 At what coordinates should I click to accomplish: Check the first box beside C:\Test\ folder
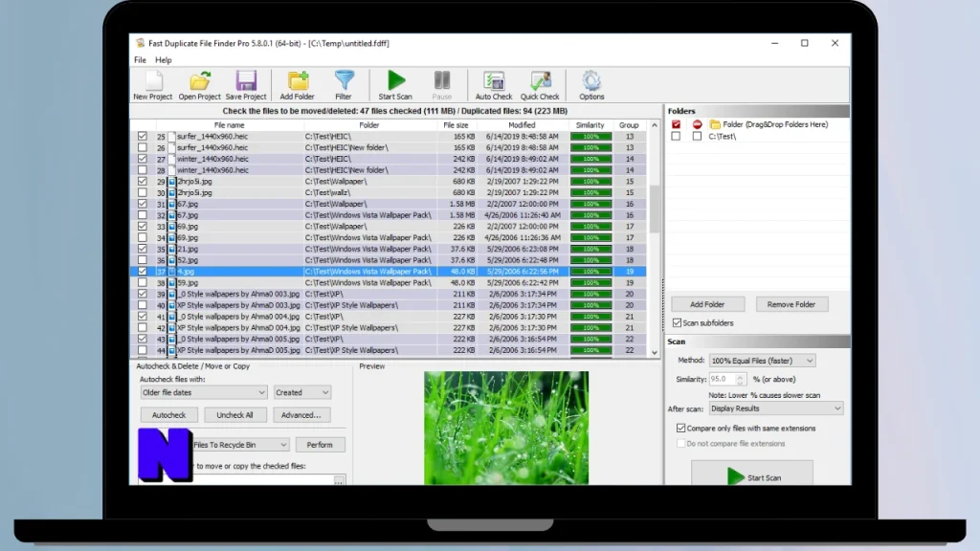(676, 136)
